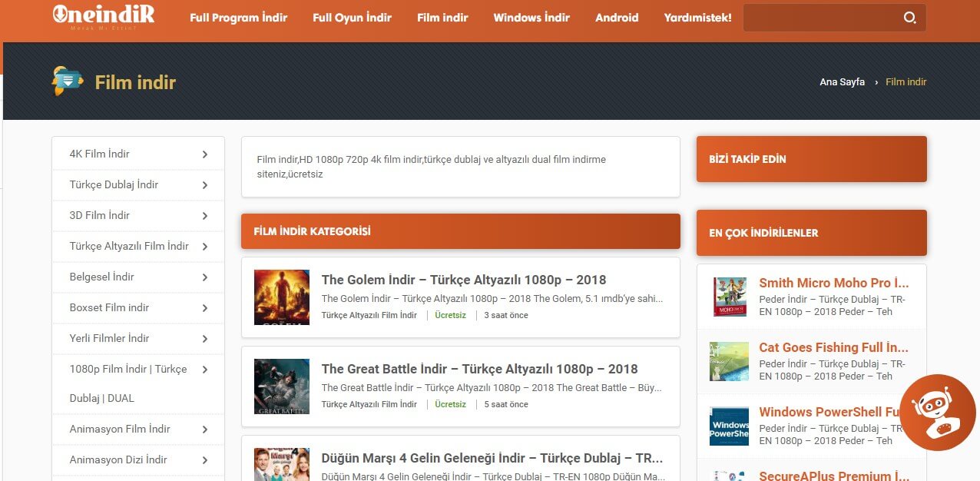Screen dimensions: 980x481
Task: Open Smith Micro Moho Pro thumbnail
Action: 730,297
